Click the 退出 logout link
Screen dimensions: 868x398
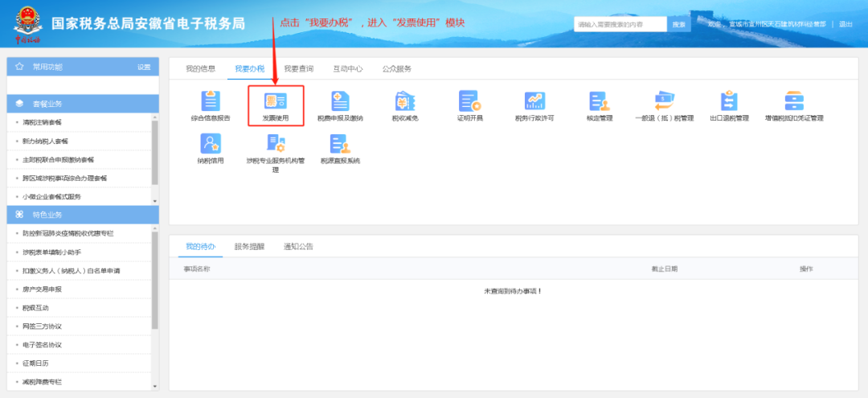(845, 24)
